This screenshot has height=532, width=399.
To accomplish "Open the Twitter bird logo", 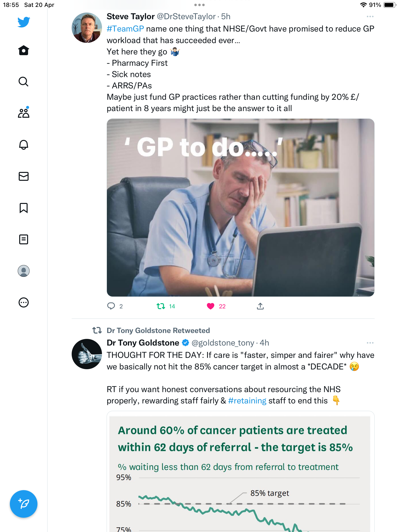I will 24,22.
